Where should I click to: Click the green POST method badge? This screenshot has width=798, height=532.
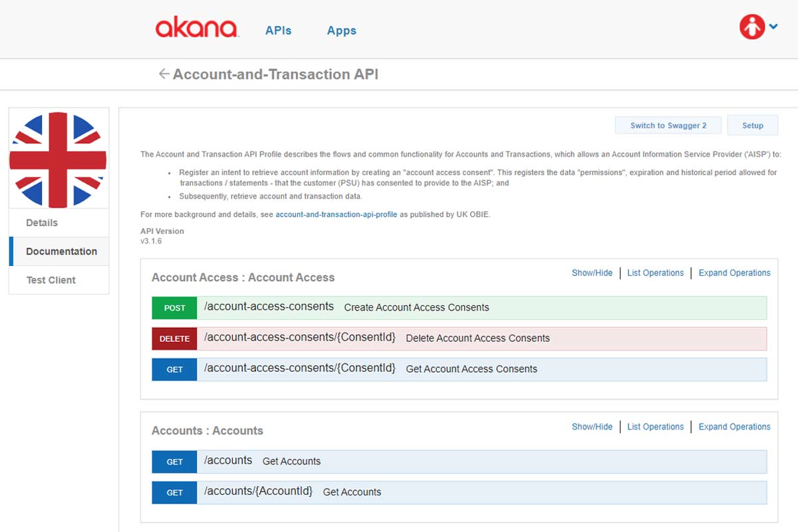174,308
